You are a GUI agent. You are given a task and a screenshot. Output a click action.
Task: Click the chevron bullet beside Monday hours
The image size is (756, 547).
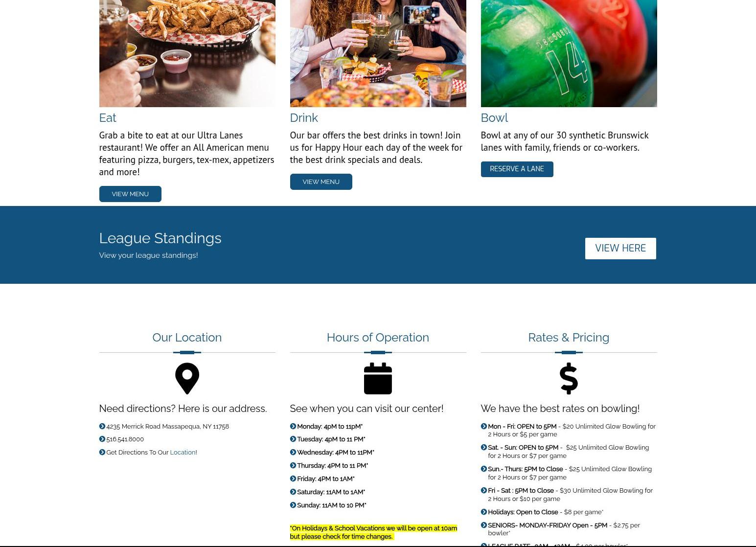[293, 426]
